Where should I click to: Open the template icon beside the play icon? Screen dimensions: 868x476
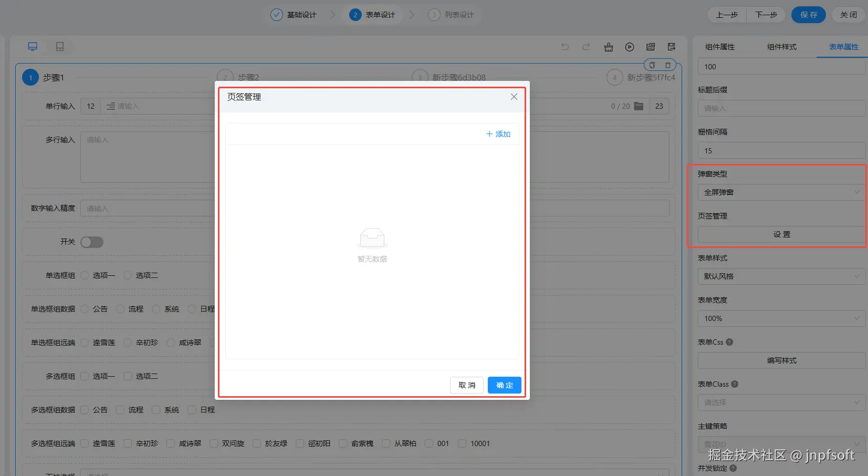tap(651, 47)
